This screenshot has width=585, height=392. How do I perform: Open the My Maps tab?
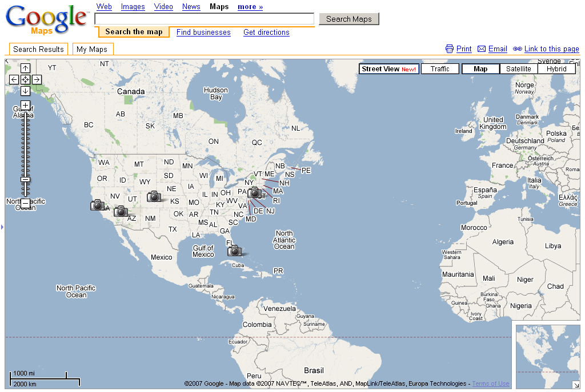pos(92,49)
